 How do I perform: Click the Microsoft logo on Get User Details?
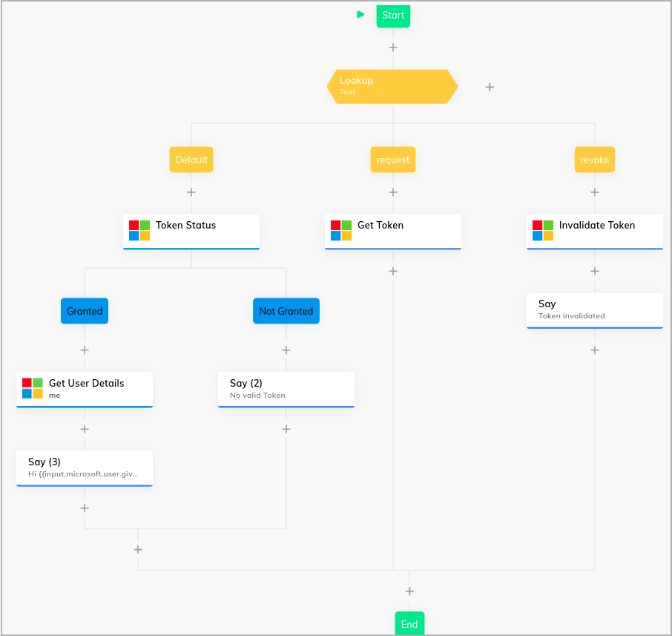click(33, 388)
